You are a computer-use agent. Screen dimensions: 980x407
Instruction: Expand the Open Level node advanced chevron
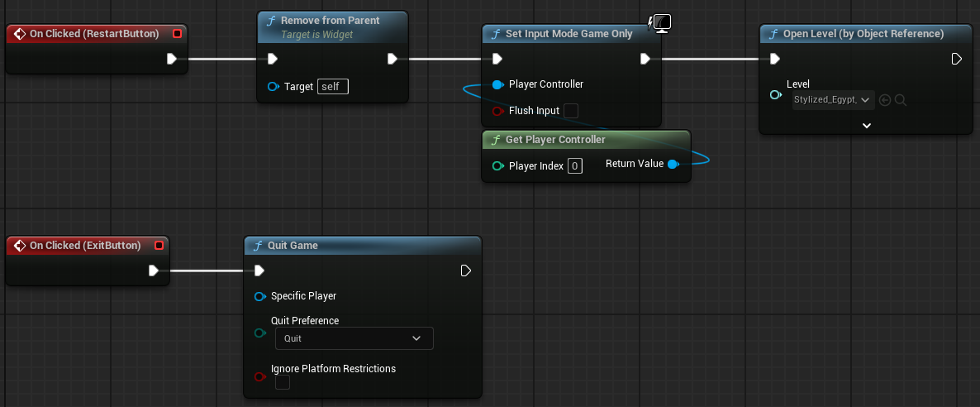pyautogui.click(x=866, y=125)
